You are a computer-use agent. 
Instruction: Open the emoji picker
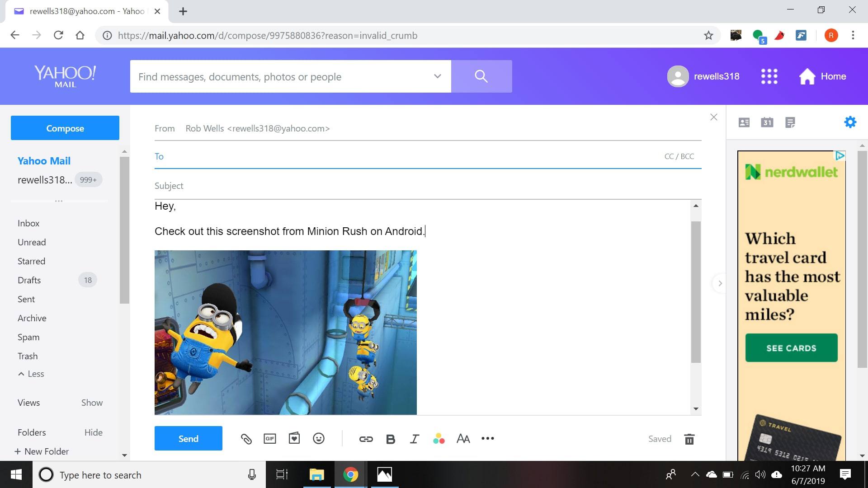(x=319, y=438)
